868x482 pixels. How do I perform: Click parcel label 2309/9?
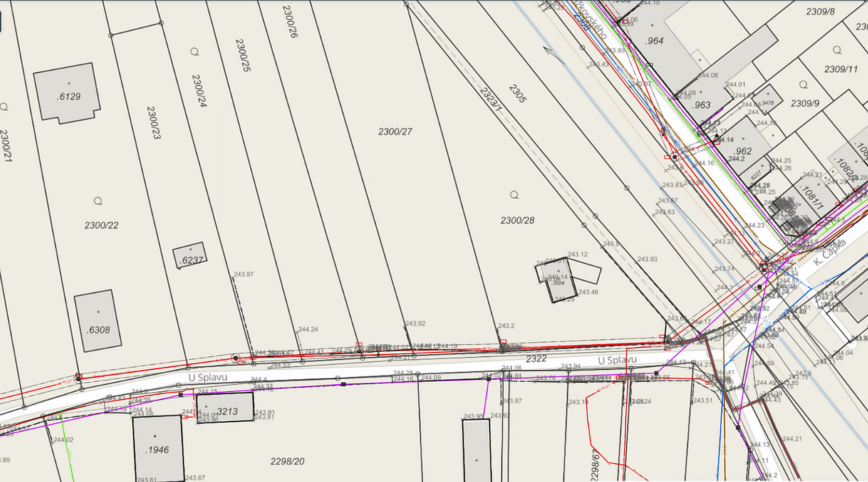coord(805,103)
